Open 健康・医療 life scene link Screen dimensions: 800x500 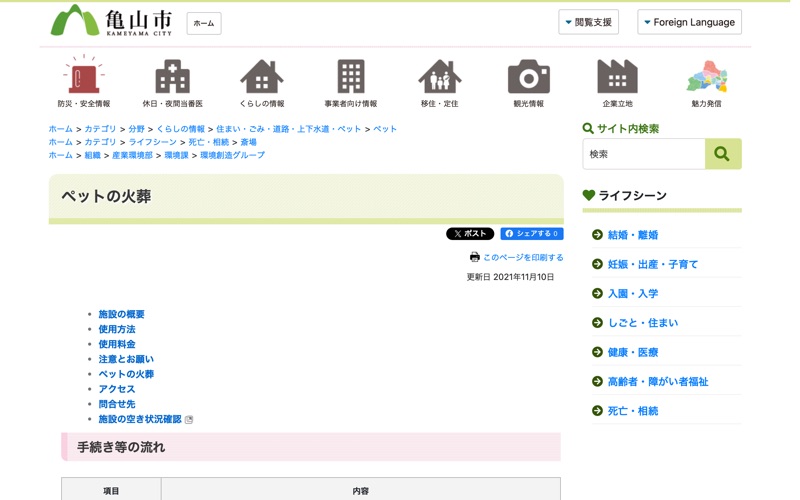point(633,352)
